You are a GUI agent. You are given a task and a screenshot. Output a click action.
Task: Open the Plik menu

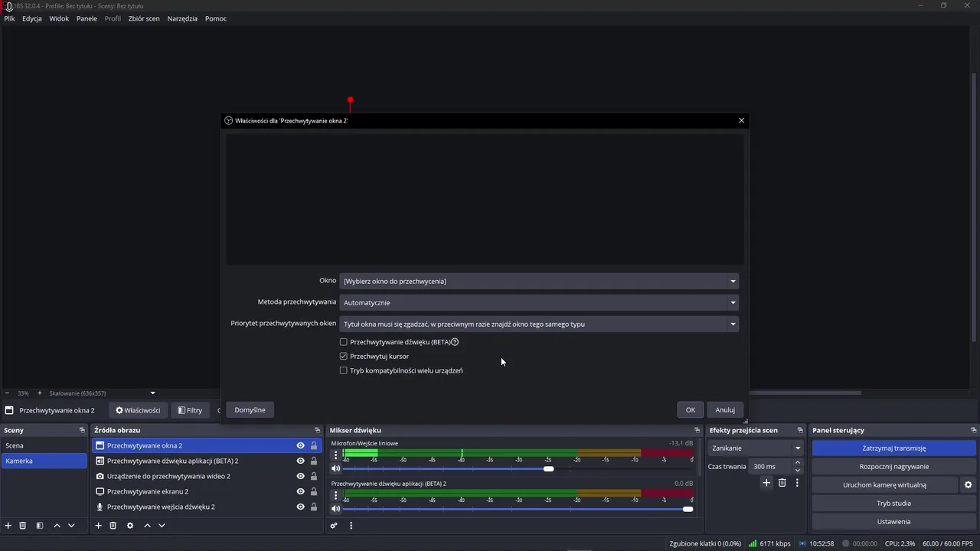point(9,18)
